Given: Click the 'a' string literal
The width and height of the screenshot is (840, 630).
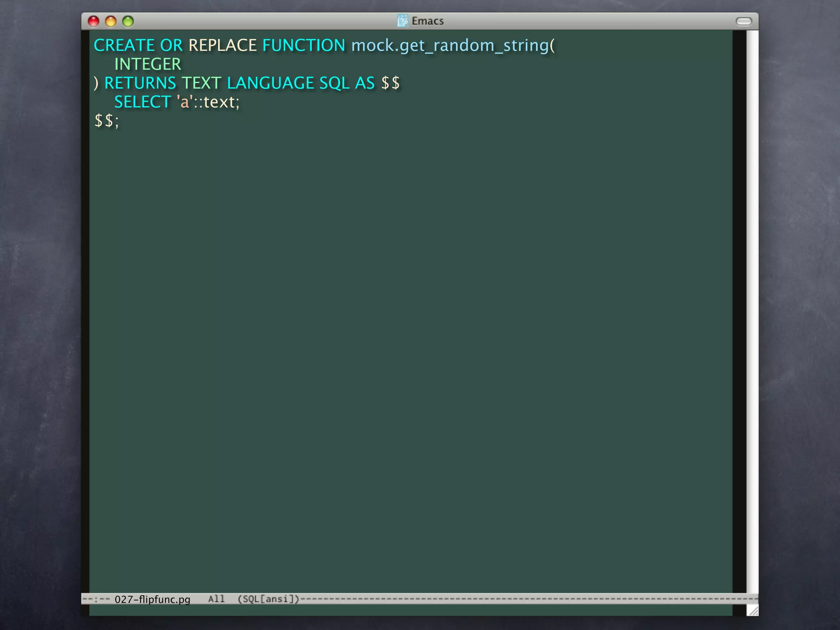Looking at the screenshot, I should point(185,101).
